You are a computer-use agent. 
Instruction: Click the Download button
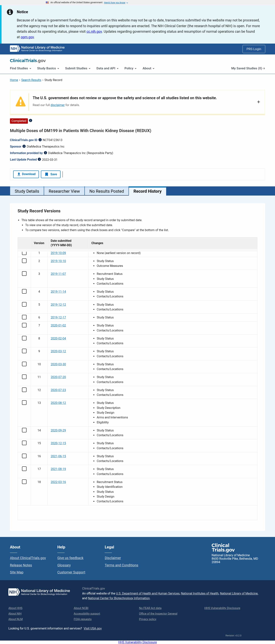(26, 174)
